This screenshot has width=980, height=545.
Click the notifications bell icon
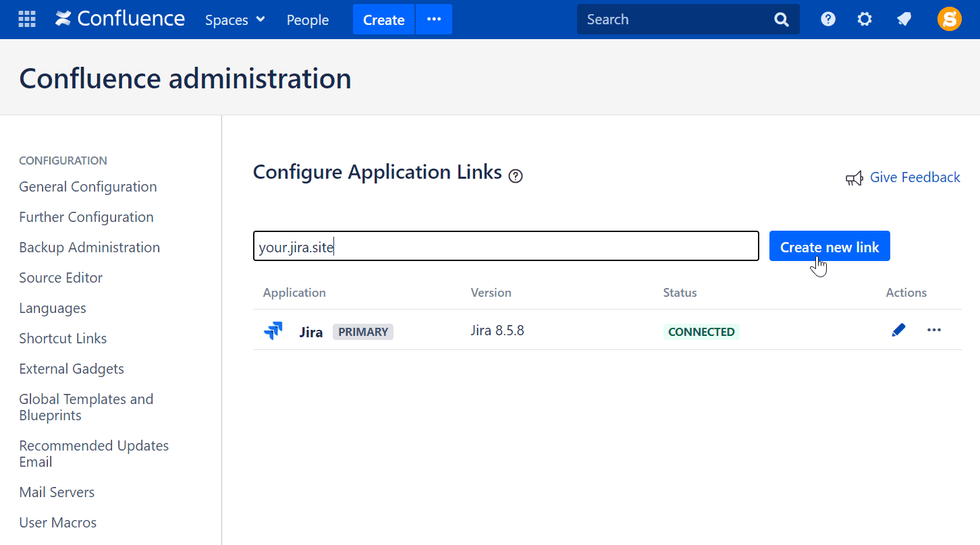point(904,19)
